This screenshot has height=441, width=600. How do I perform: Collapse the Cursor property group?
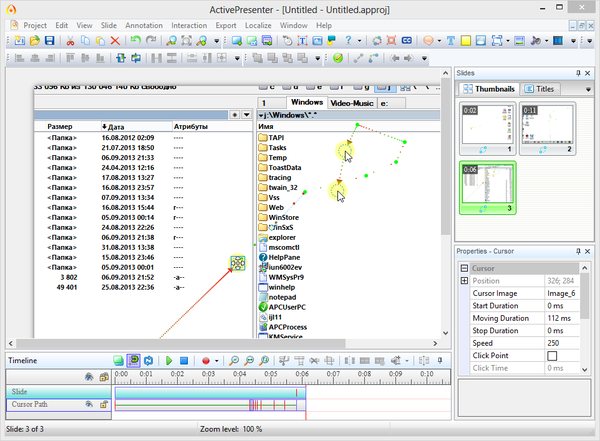pyautogui.click(x=463, y=269)
